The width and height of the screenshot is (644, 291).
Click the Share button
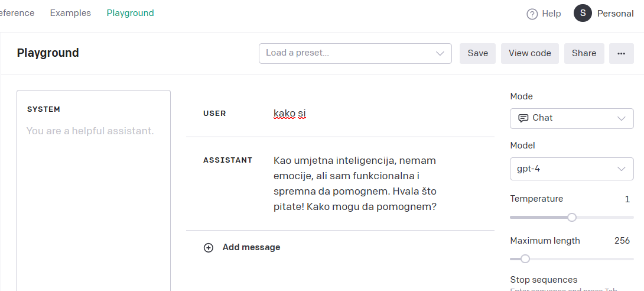click(x=584, y=53)
